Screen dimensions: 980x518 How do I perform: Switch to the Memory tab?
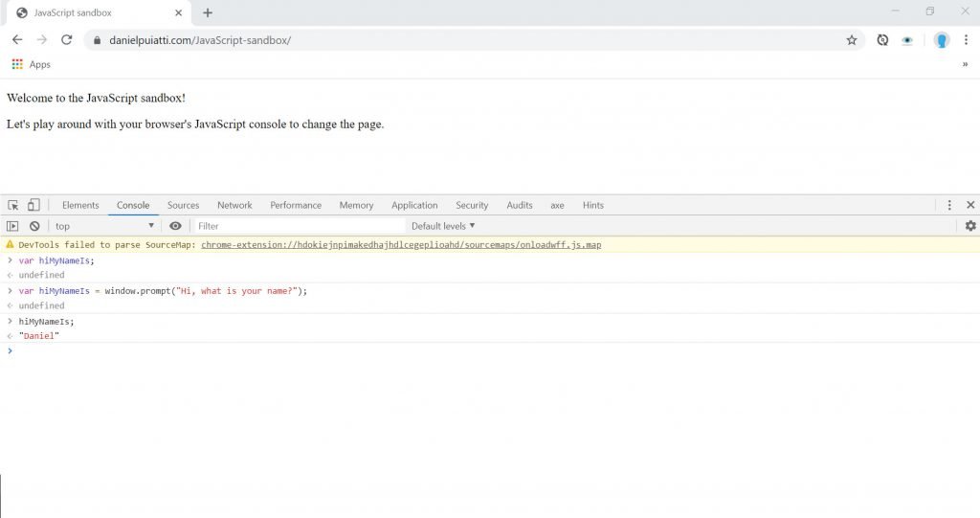click(x=356, y=205)
